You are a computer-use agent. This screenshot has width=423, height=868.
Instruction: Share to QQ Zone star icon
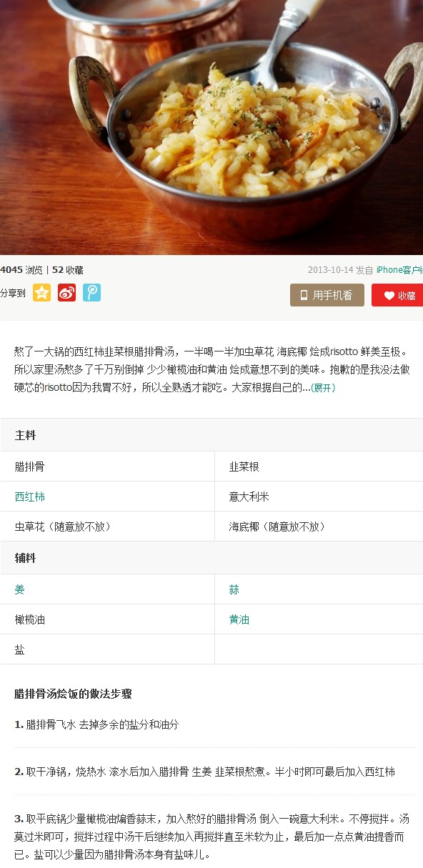point(42,293)
